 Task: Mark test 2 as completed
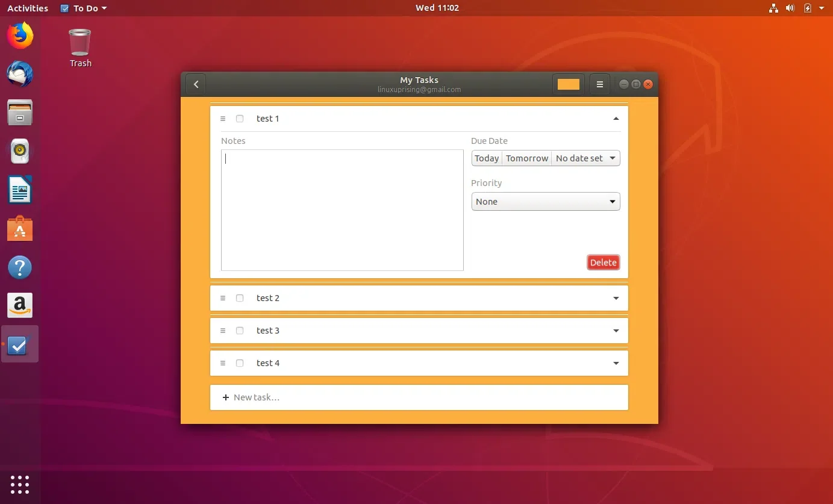point(240,298)
